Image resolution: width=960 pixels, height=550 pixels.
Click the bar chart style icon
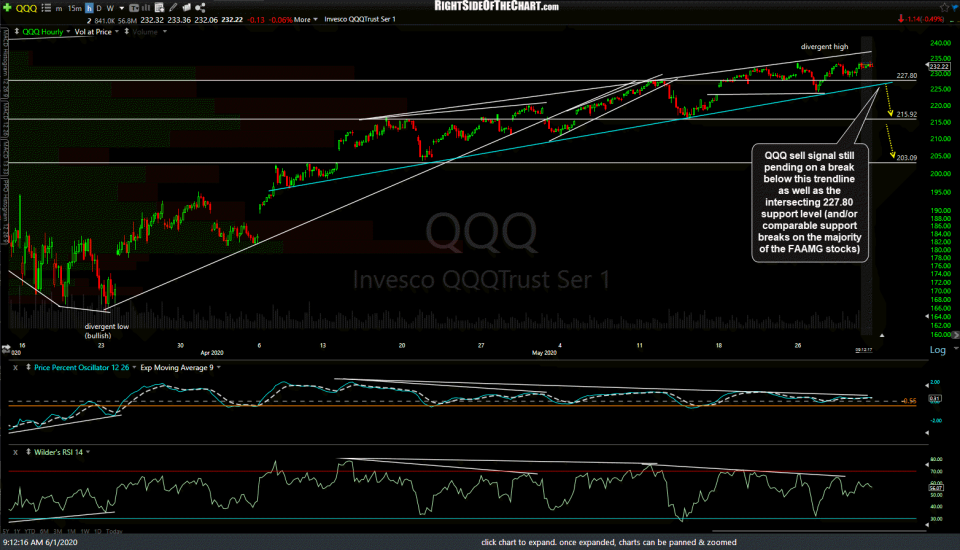click(x=146, y=8)
